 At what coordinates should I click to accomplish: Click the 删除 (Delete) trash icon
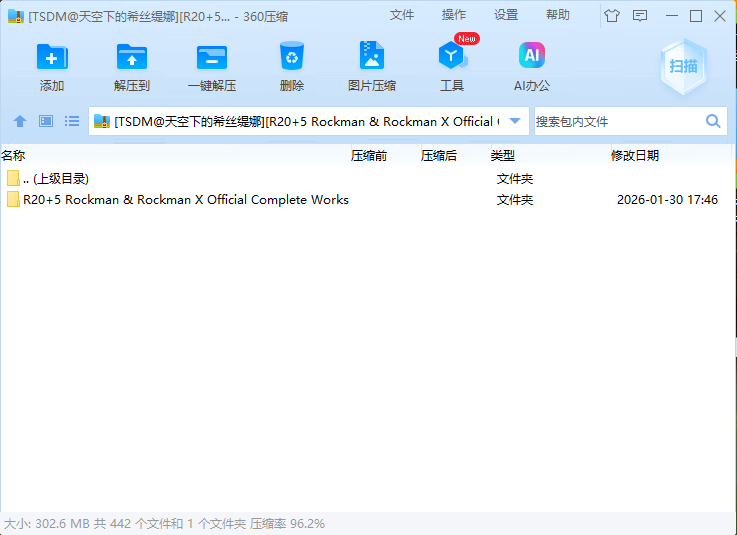point(291,56)
